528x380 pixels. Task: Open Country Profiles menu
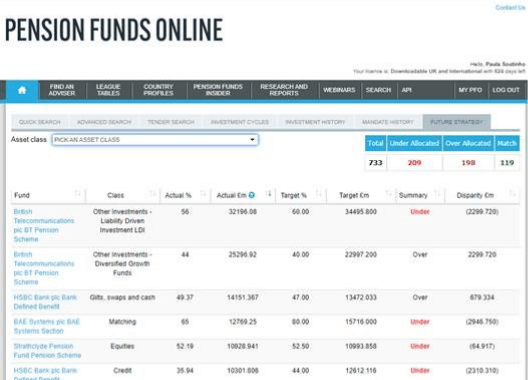tap(158, 90)
